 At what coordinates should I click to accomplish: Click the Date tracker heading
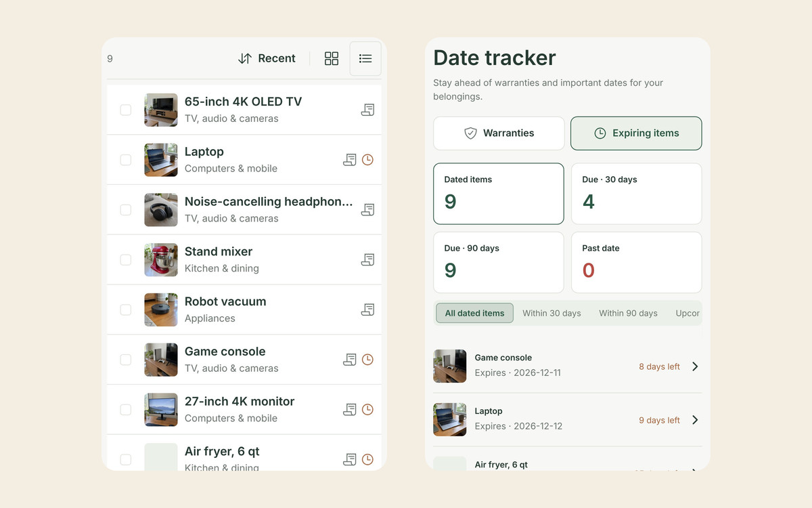coord(495,58)
